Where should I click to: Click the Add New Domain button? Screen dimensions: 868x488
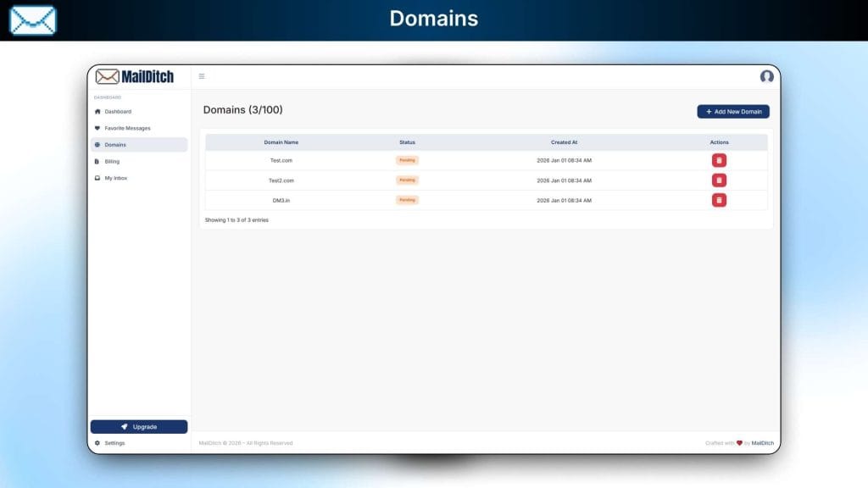coord(732,111)
